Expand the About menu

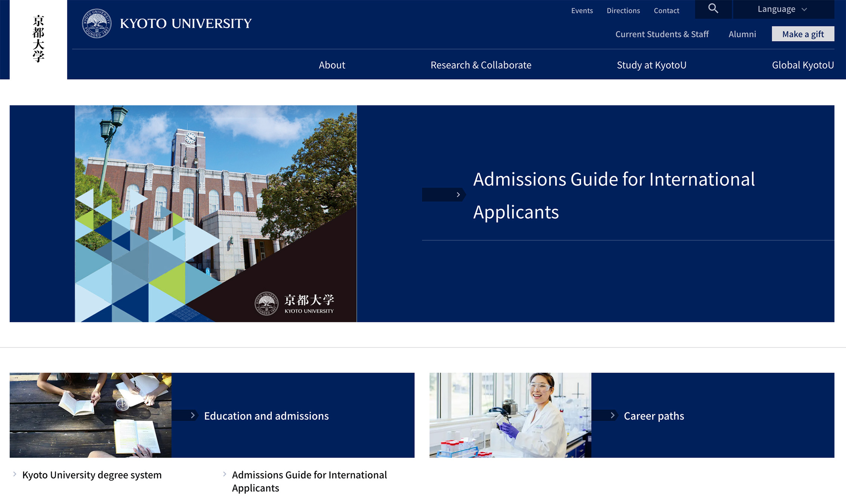[332, 65]
